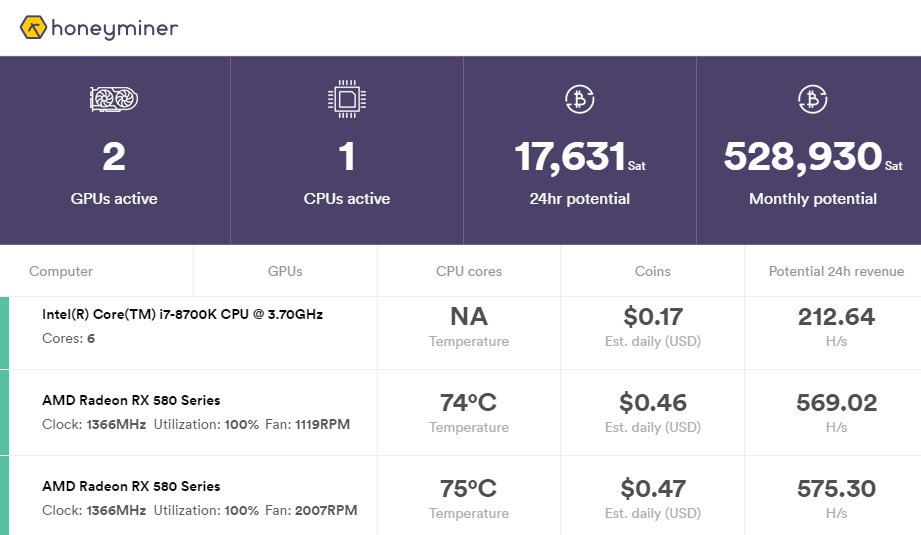The width and height of the screenshot is (921, 535).
Task: Click the CPU cores column header
Action: click(x=469, y=271)
